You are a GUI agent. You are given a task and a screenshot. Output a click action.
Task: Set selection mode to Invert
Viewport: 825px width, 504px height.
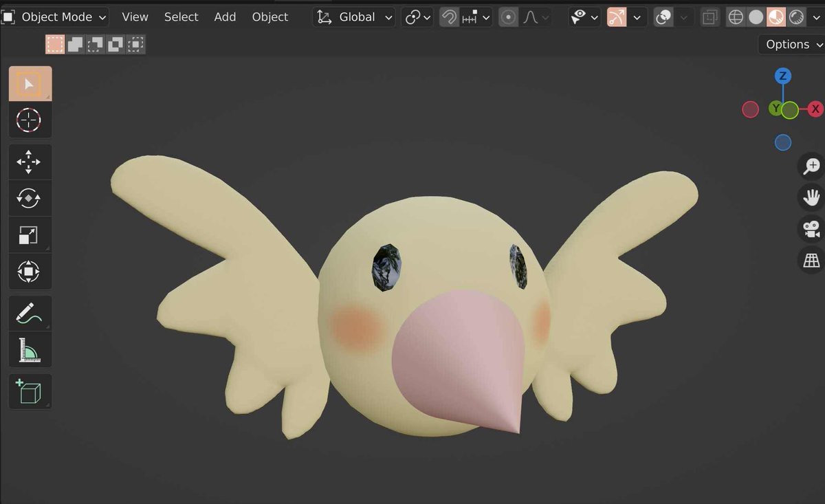pos(115,45)
